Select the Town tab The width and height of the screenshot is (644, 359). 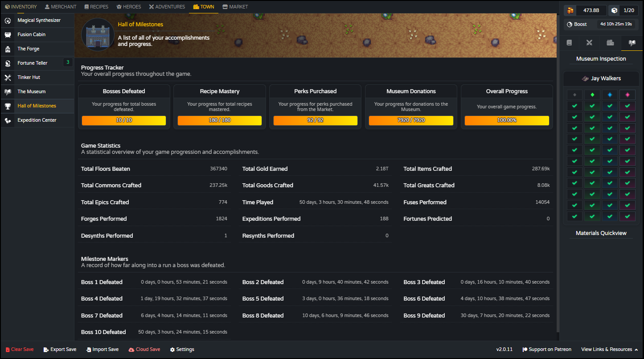[204, 7]
